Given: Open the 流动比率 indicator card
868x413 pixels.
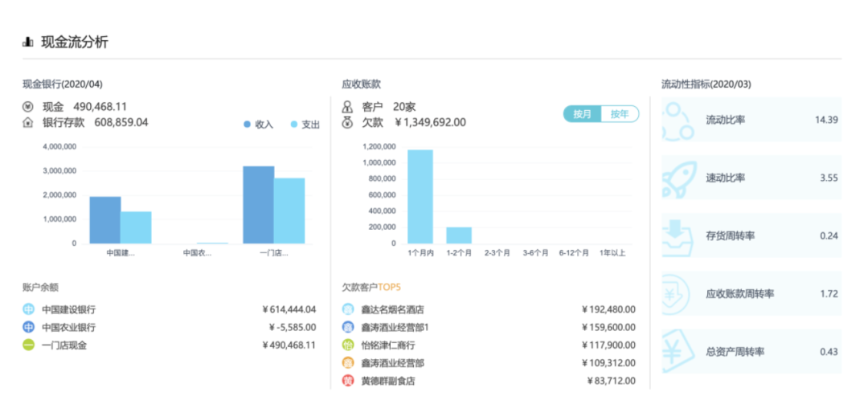Looking at the screenshot, I should (x=751, y=120).
